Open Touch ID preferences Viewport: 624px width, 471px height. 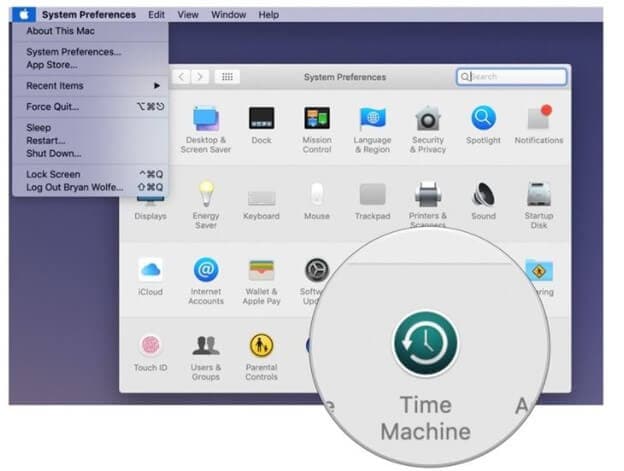150,352
